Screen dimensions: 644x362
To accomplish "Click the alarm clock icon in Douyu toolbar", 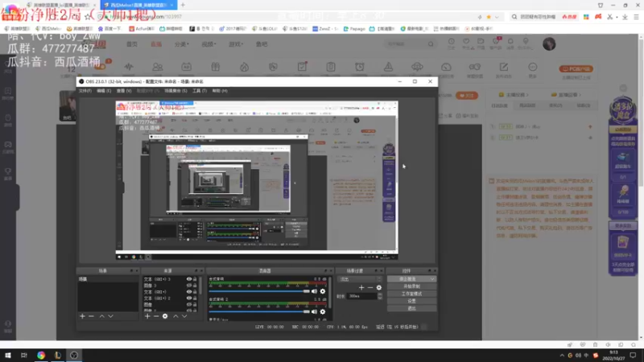I will pos(360,67).
